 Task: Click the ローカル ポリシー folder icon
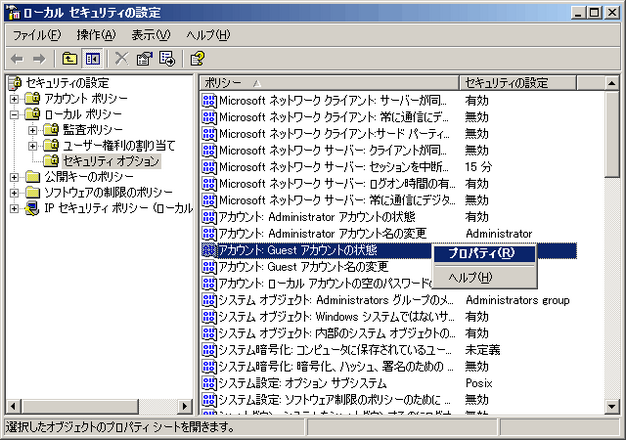32,114
